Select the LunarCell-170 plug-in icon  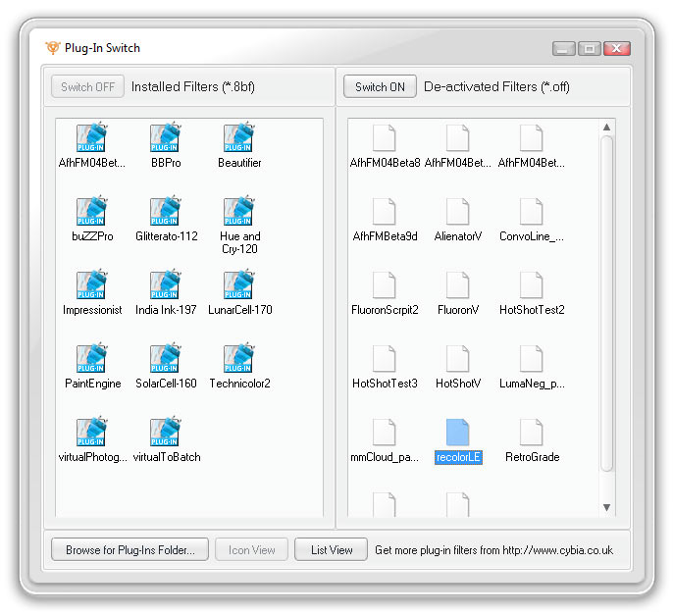(x=239, y=286)
